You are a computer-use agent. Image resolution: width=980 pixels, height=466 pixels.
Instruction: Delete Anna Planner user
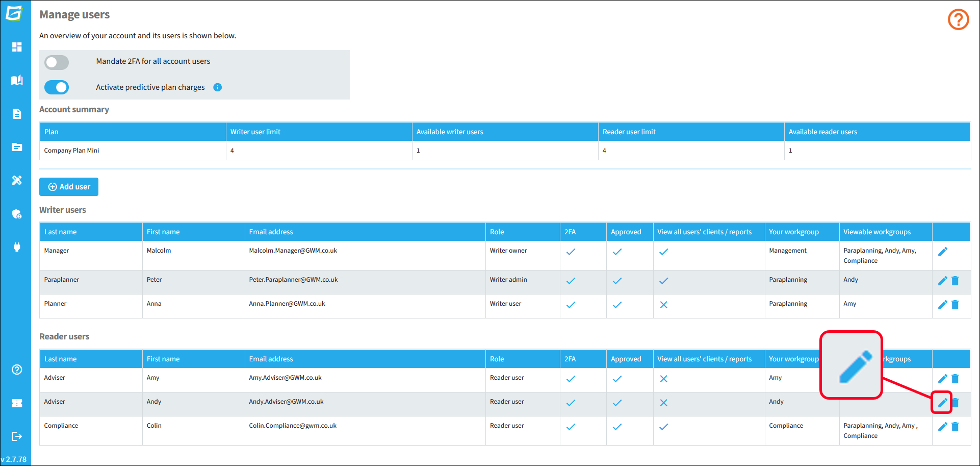[955, 304]
